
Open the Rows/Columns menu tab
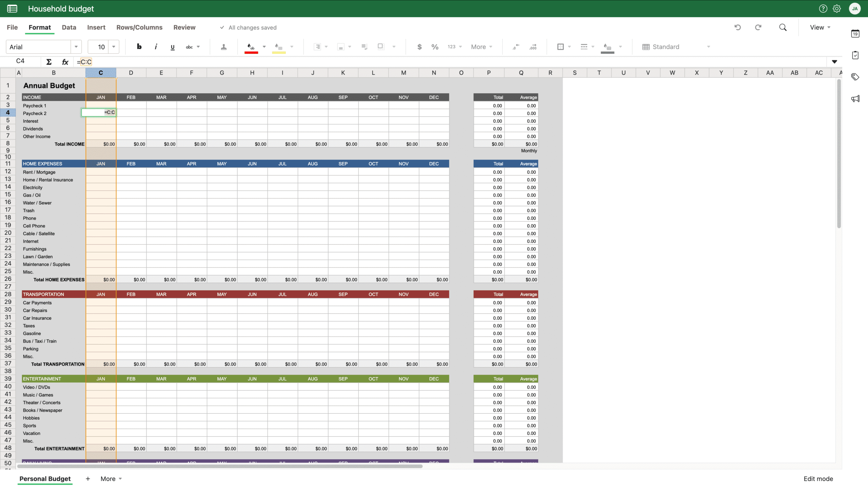pyautogui.click(x=139, y=27)
